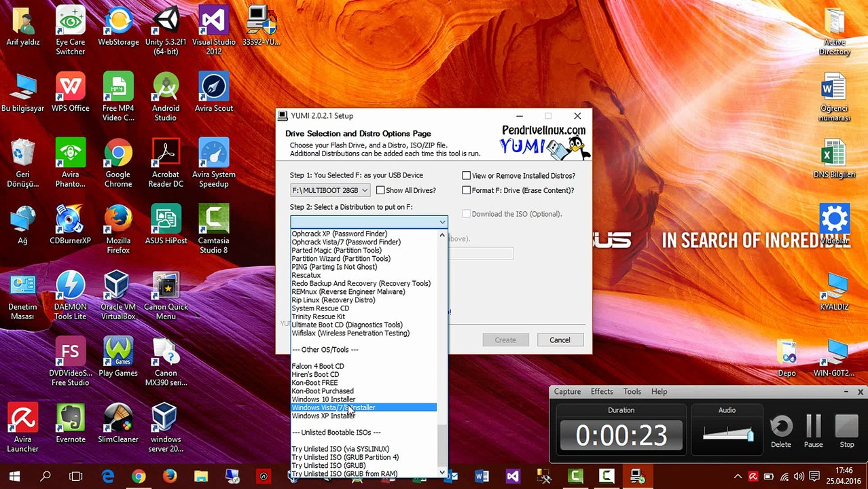Screen dimensions: 868x489
Task: Pick Windows XP Installer option
Action: point(364,416)
